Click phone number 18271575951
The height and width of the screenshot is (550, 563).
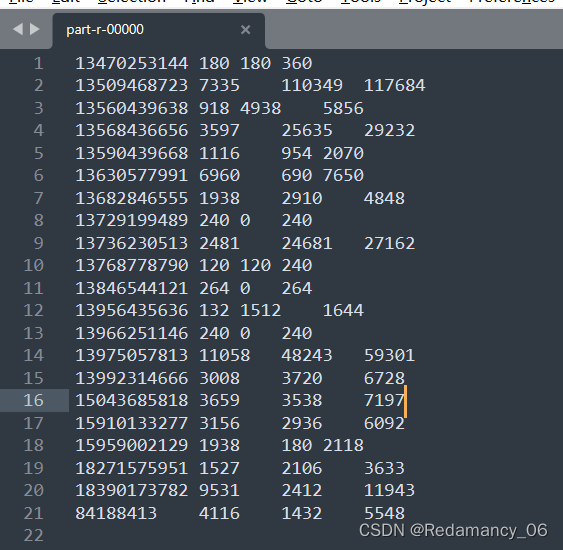click(131, 468)
